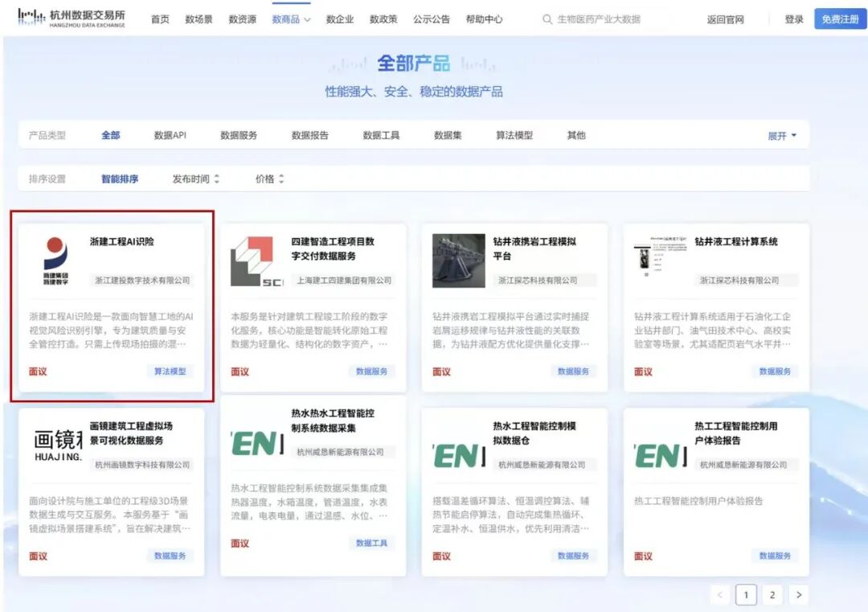Screen dimensions: 868x612
Task: Click the EN logo of 热水工程智能控制模拟数据仓
Action: 459,456
